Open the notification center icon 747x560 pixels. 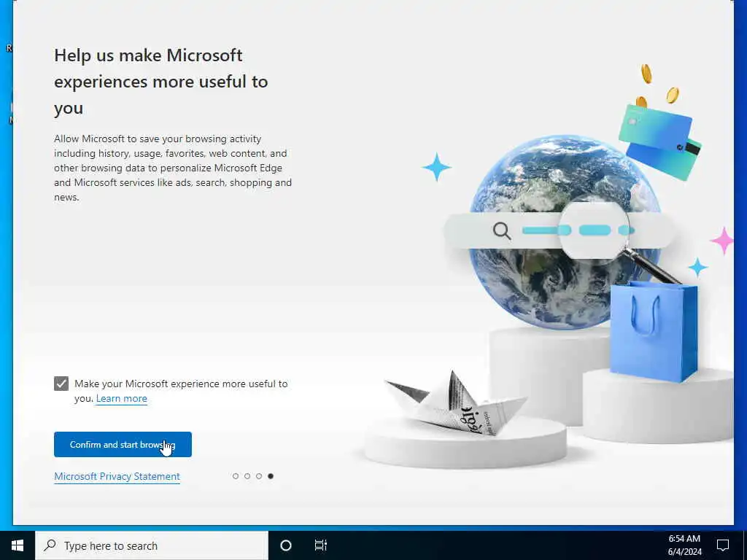click(x=723, y=545)
